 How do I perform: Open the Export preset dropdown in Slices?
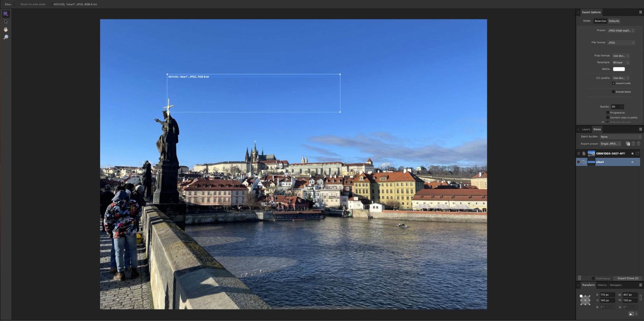pos(611,144)
